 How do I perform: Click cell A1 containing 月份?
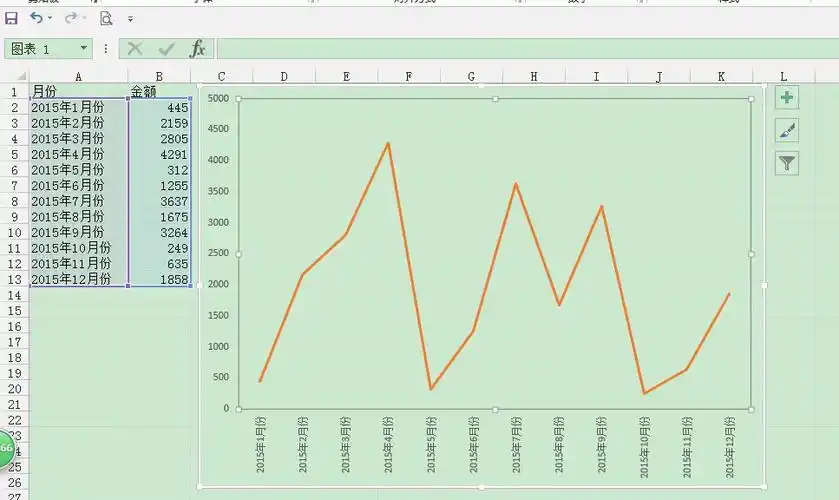(x=78, y=92)
